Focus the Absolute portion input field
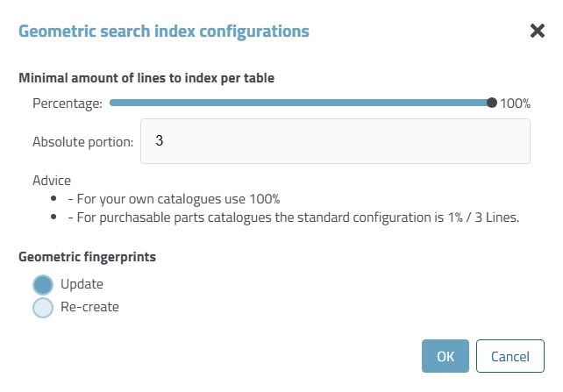 tap(335, 141)
